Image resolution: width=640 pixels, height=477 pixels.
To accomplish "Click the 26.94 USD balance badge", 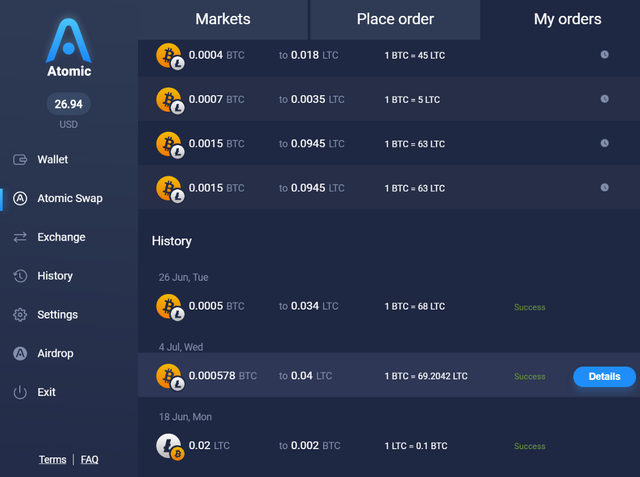I will pos(68,103).
